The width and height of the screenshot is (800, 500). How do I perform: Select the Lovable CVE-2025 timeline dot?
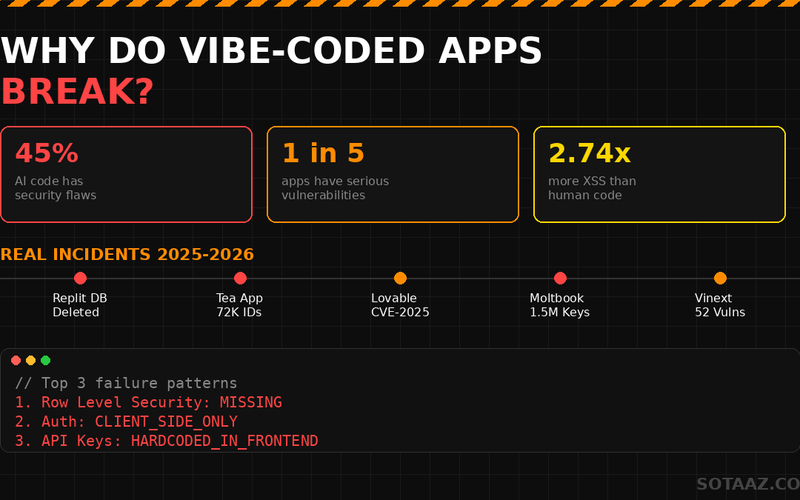point(401,278)
